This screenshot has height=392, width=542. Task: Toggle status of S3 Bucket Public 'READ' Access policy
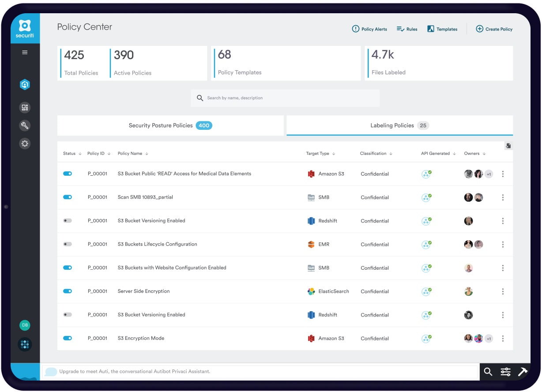pos(68,173)
